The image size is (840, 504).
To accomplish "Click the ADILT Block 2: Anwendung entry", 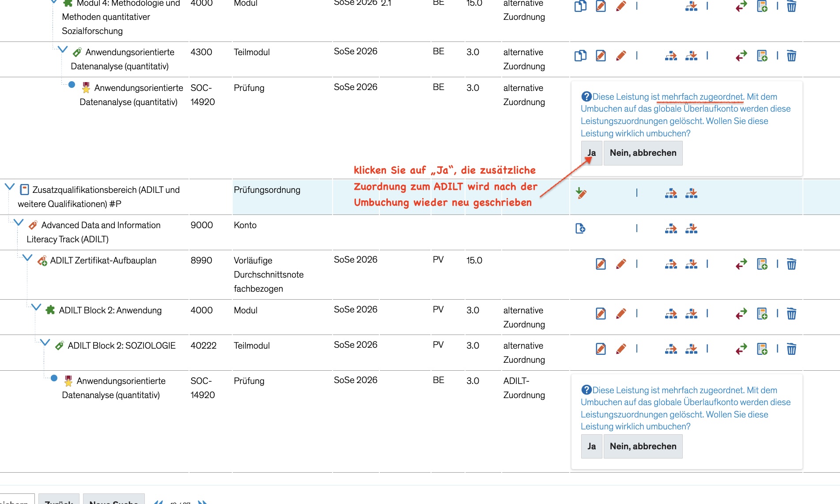I will tap(110, 310).
